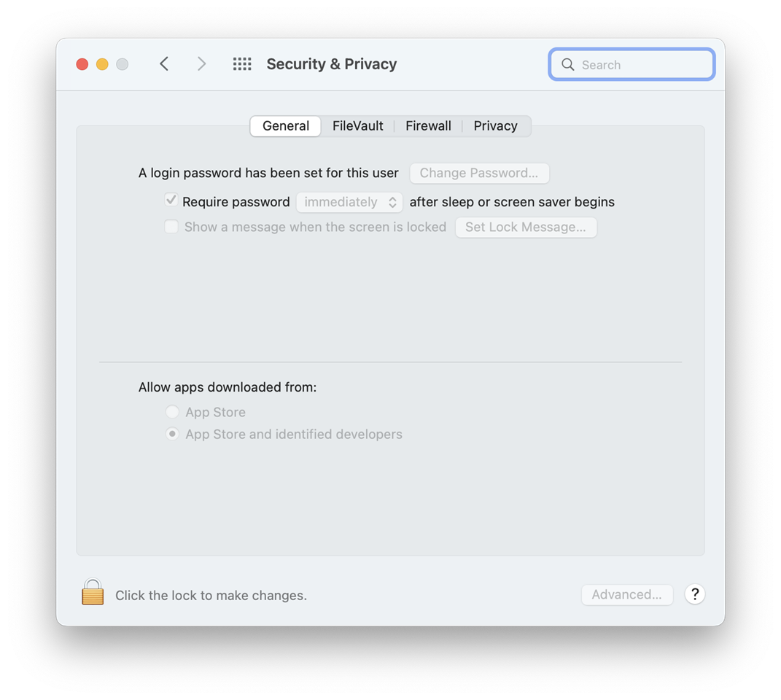Focus the Search input field
Viewport: 781px width, 700px height.
point(632,64)
